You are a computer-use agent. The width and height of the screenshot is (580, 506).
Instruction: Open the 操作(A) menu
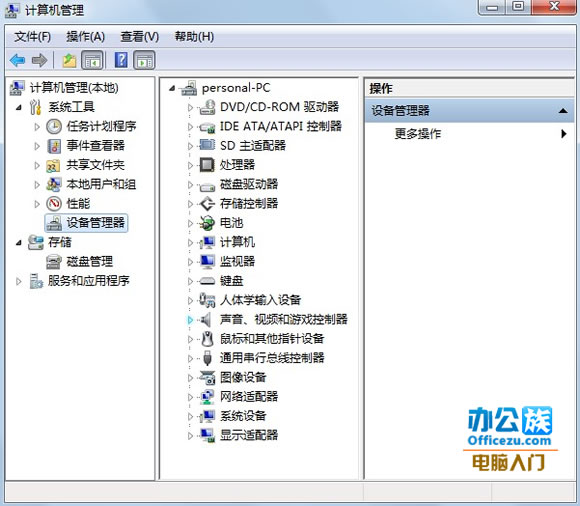point(85,37)
